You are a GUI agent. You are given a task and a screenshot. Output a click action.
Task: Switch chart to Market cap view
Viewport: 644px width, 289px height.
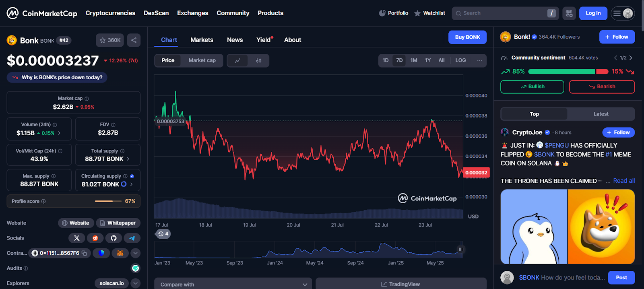point(202,60)
